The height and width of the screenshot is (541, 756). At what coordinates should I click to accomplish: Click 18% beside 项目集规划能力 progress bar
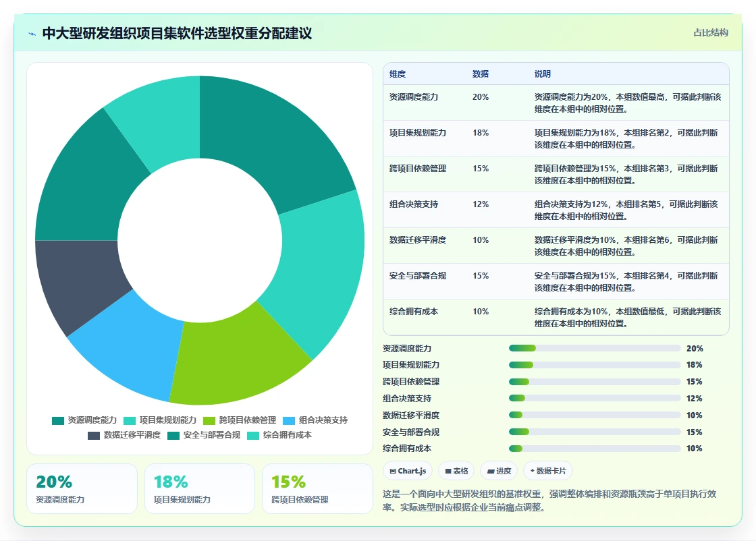point(695,365)
